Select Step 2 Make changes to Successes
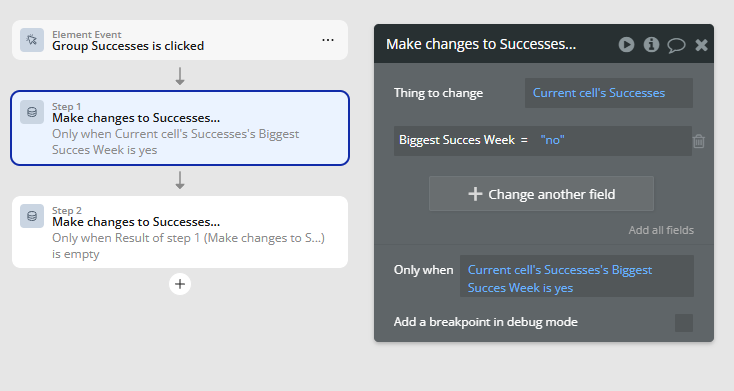 (180, 232)
